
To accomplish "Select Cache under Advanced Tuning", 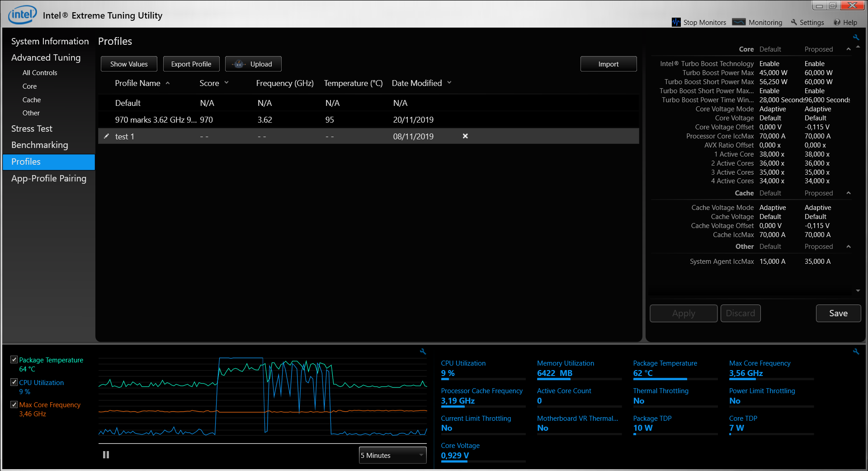I will pyautogui.click(x=32, y=100).
